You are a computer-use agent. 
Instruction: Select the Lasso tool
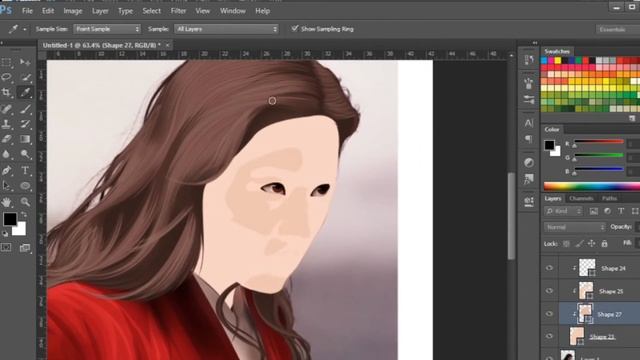(x=7, y=77)
